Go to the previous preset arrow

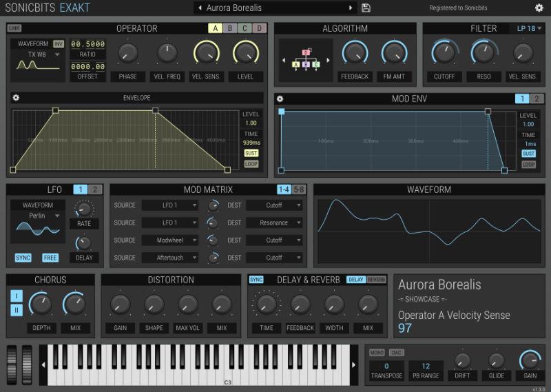[x=200, y=8]
